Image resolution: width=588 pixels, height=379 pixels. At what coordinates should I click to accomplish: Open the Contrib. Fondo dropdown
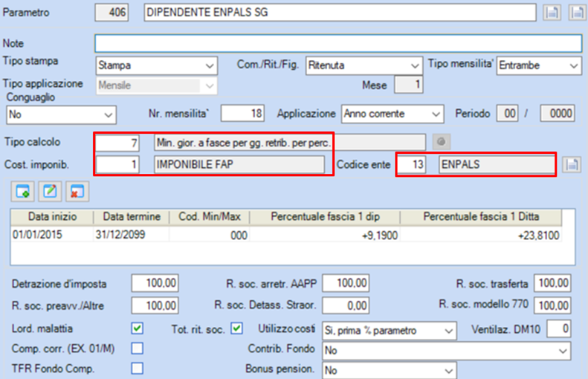[447, 351]
